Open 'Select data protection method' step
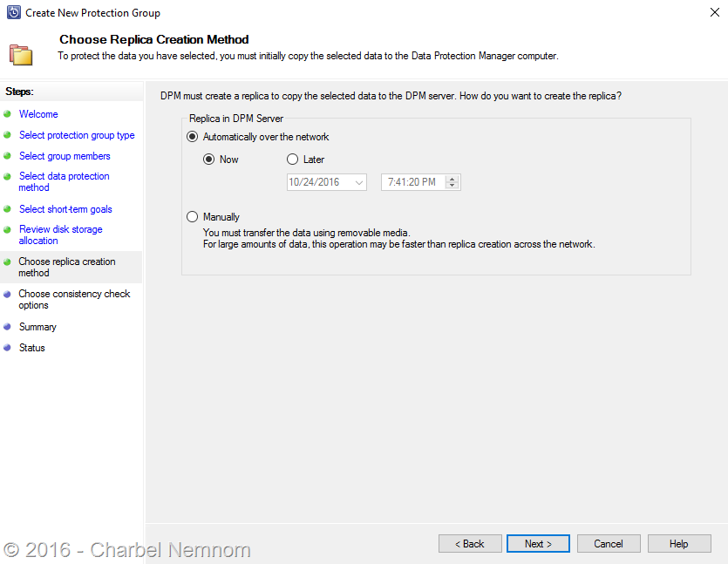The image size is (728, 564). coord(64,181)
